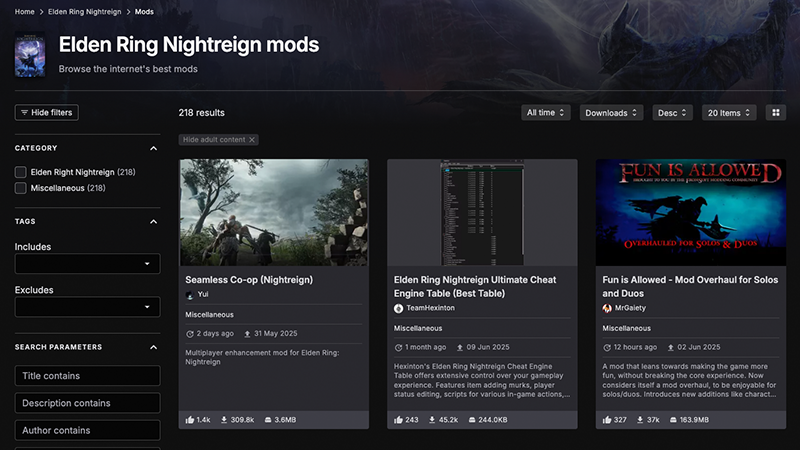
Task: Click the upload icon beside '09 Jun 2025'
Action: tap(460, 347)
